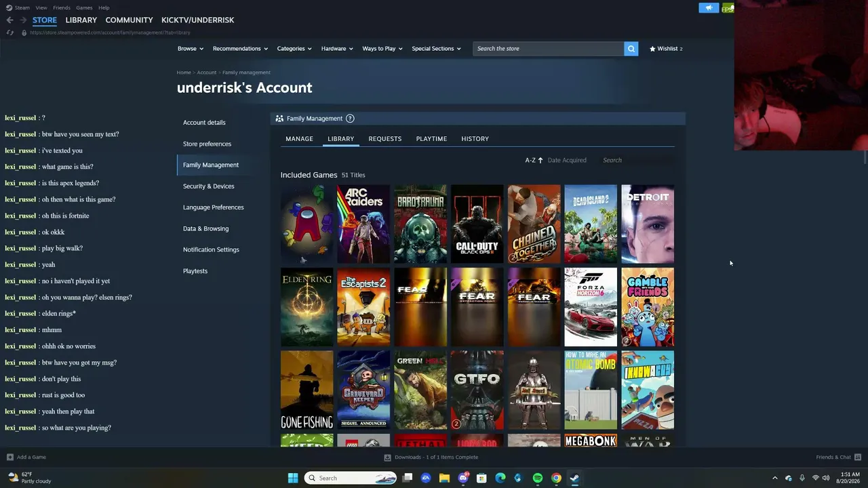Screen dimensions: 868x488
Task: Click the Downloads status icon
Action: (388, 457)
